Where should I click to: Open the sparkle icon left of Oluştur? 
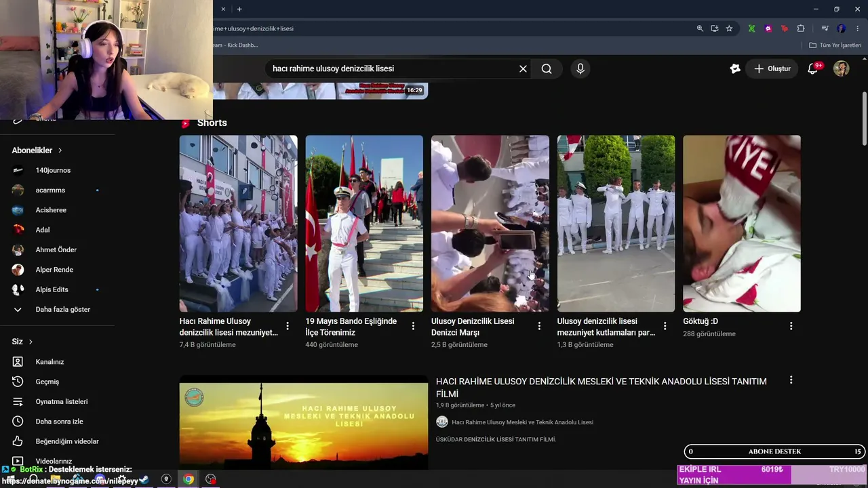tap(735, 68)
